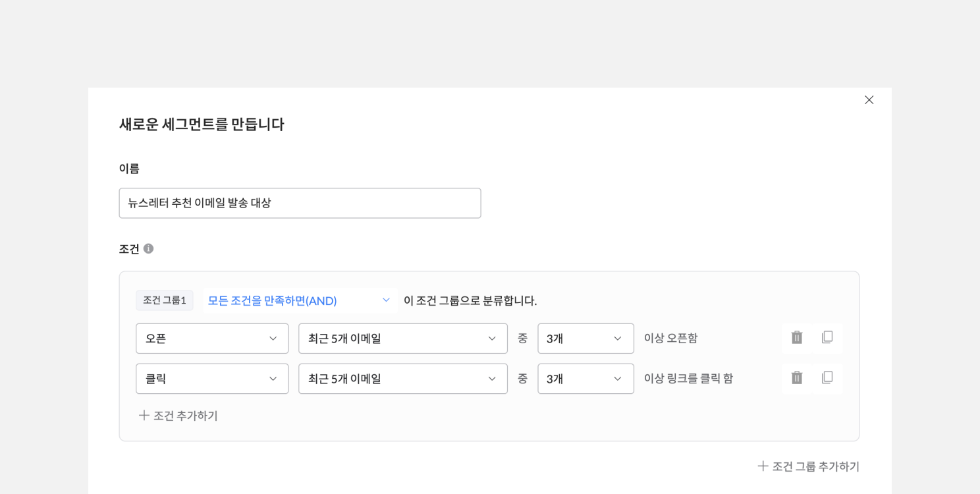
Task: Duplicate the 오픈 condition row
Action: 827,338
